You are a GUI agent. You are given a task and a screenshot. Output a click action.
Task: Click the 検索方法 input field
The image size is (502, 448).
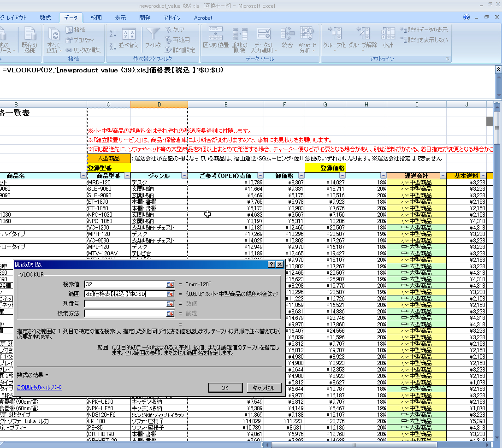125,313
